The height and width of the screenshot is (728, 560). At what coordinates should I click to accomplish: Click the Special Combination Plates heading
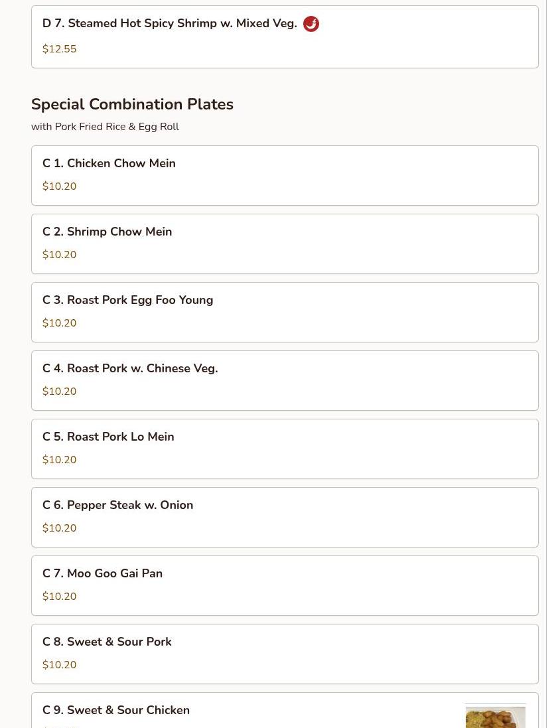pos(132,104)
